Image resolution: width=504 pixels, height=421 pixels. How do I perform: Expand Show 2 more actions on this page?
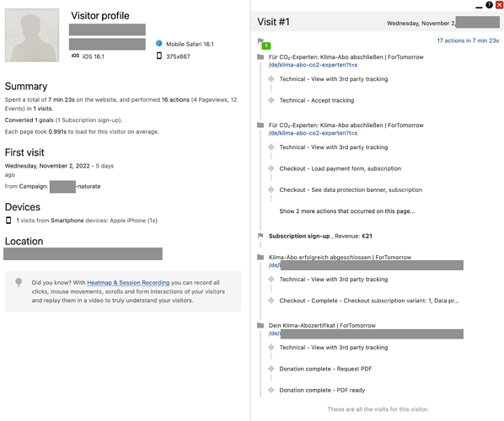(x=347, y=211)
